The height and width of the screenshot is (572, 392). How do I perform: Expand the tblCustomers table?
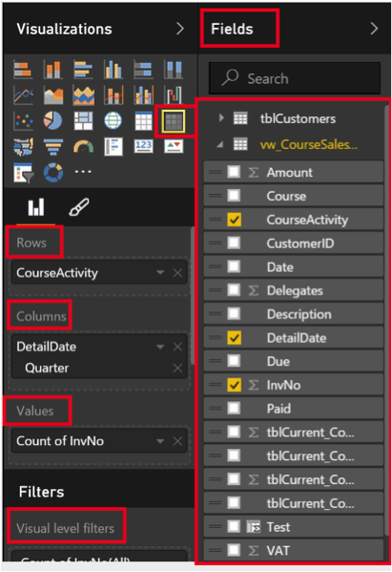point(221,117)
